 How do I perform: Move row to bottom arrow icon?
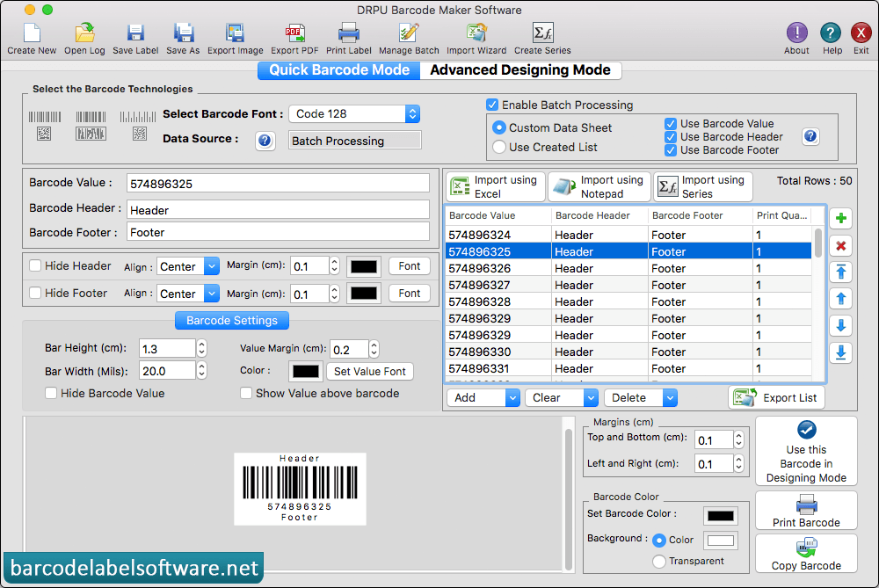[x=841, y=352]
